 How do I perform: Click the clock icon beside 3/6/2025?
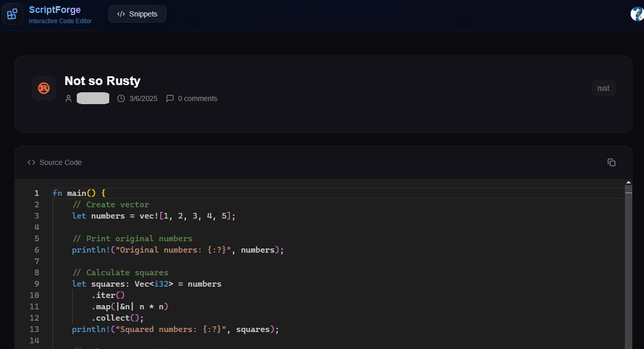(x=121, y=98)
